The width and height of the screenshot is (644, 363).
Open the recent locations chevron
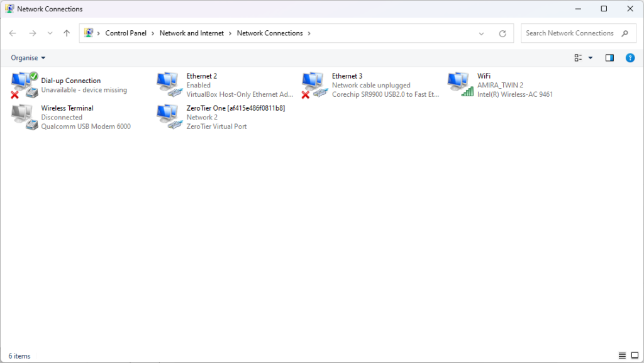pos(50,33)
